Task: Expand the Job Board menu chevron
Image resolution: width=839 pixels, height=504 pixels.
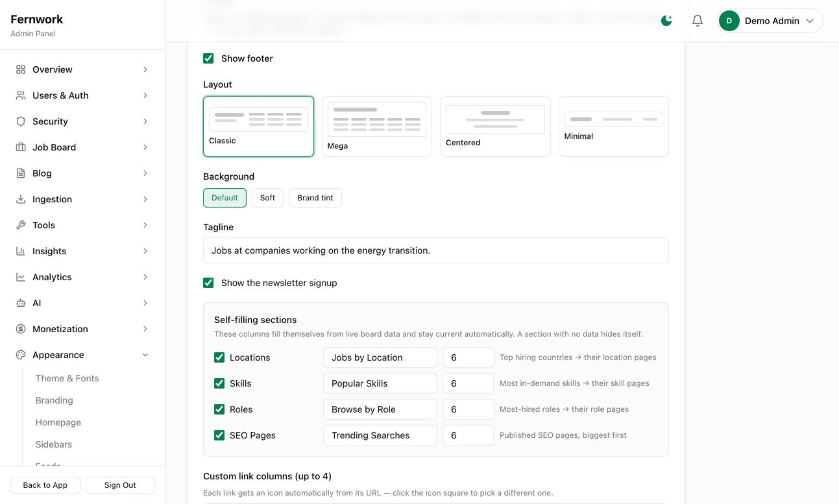Action: pyautogui.click(x=145, y=147)
